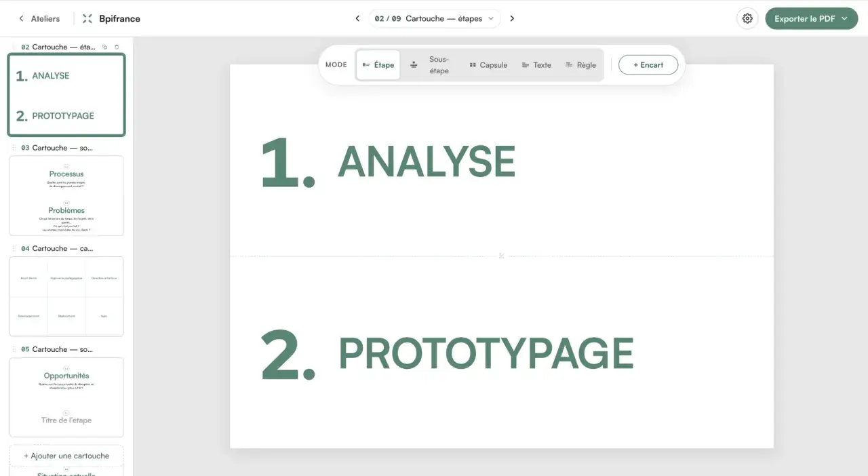Click + Ajouter une cartouche
The image size is (868, 476).
click(66, 456)
